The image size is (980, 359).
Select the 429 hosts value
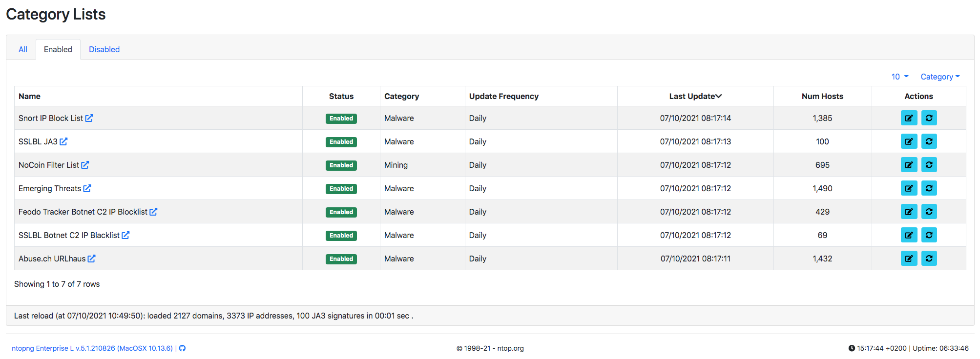pos(822,212)
